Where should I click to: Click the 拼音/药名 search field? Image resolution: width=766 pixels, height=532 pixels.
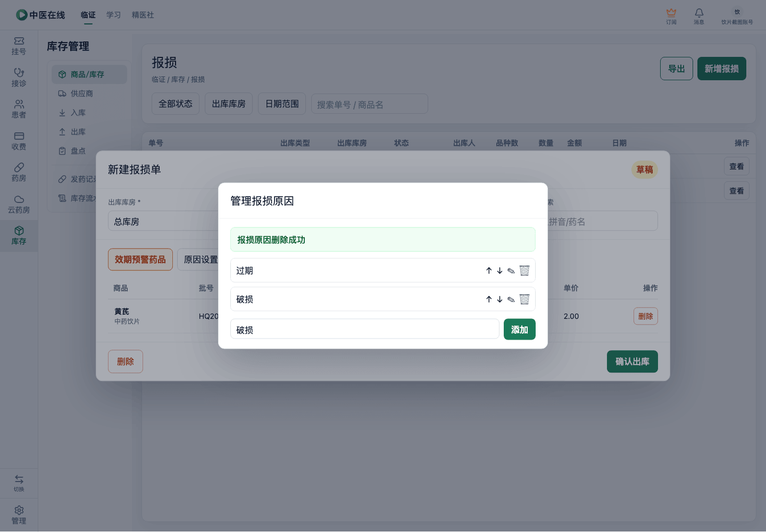tap(603, 221)
